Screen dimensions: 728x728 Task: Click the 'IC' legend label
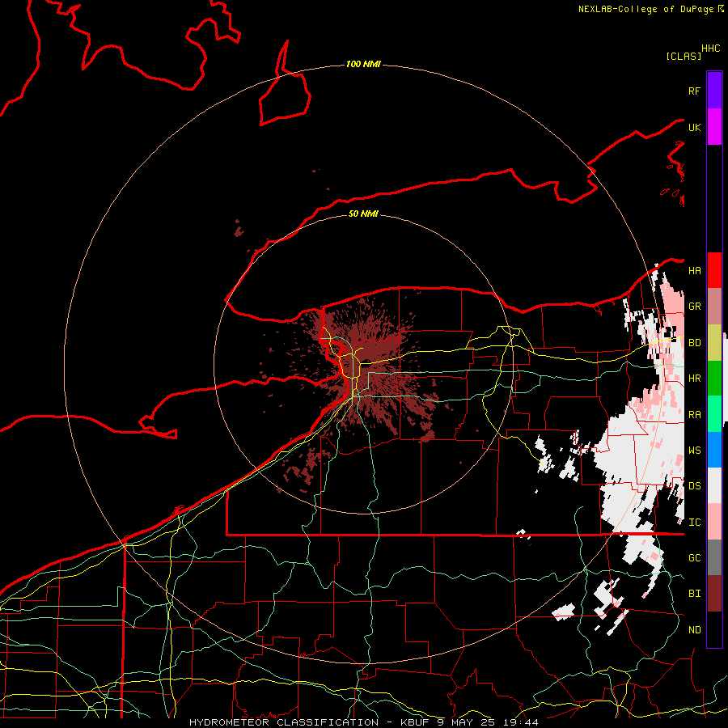(695, 523)
